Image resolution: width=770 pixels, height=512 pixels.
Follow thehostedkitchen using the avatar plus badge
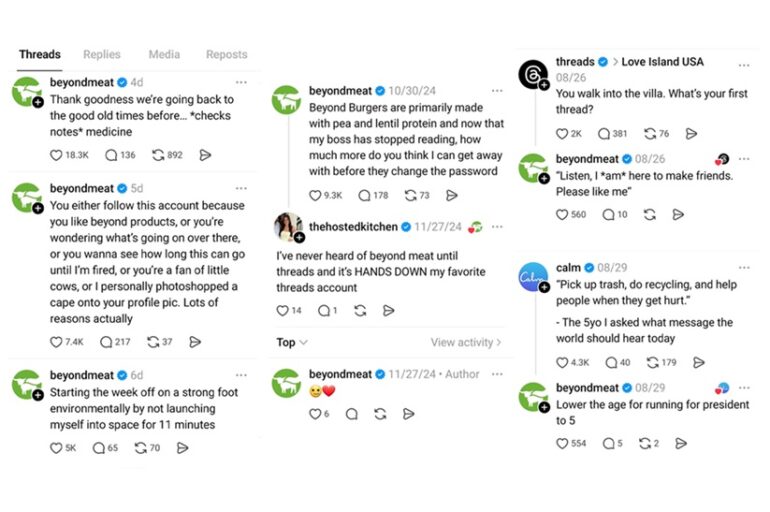point(299,237)
